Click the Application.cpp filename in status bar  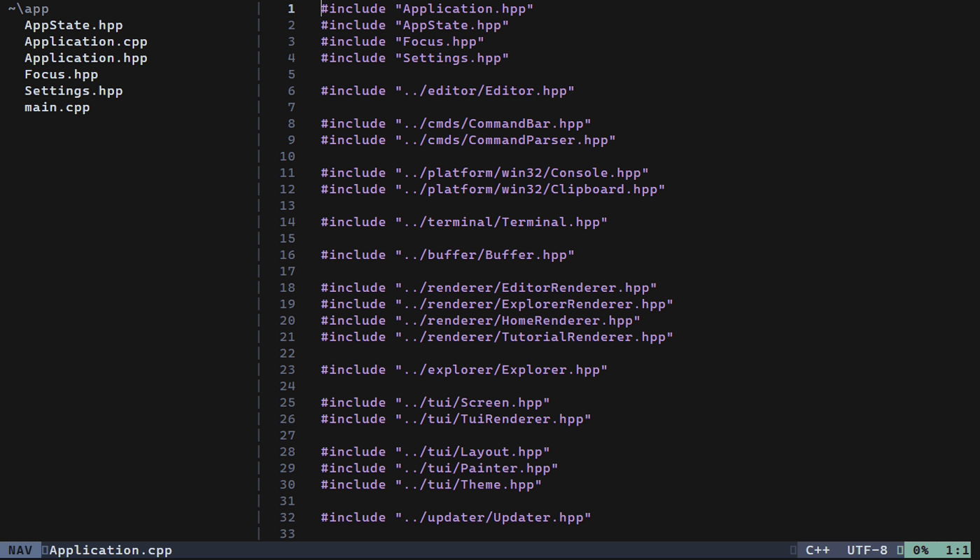111,550
